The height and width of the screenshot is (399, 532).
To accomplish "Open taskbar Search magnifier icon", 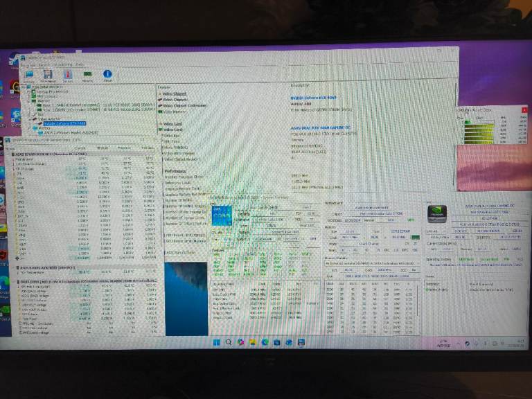I will point(229,342).
